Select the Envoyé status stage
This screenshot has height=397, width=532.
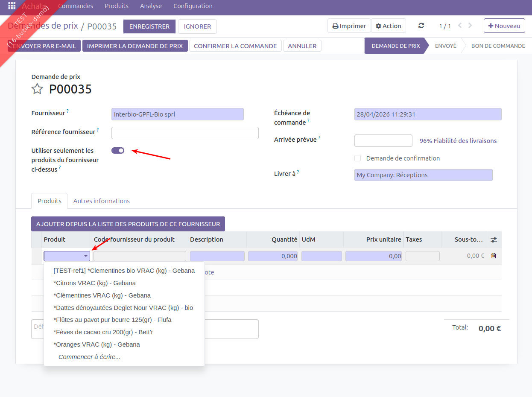(x=445, y=46)
